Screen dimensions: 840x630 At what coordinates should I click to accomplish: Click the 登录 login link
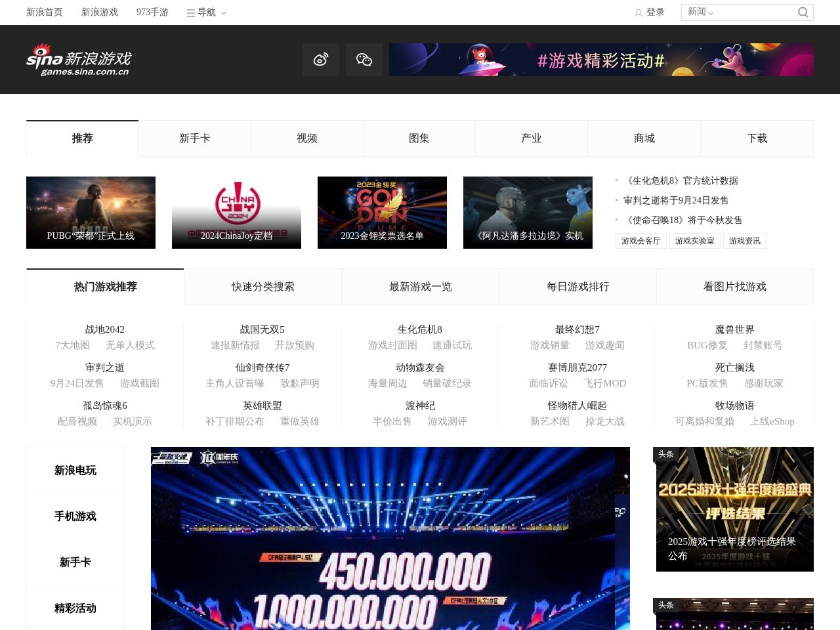[x=655, y=12]
